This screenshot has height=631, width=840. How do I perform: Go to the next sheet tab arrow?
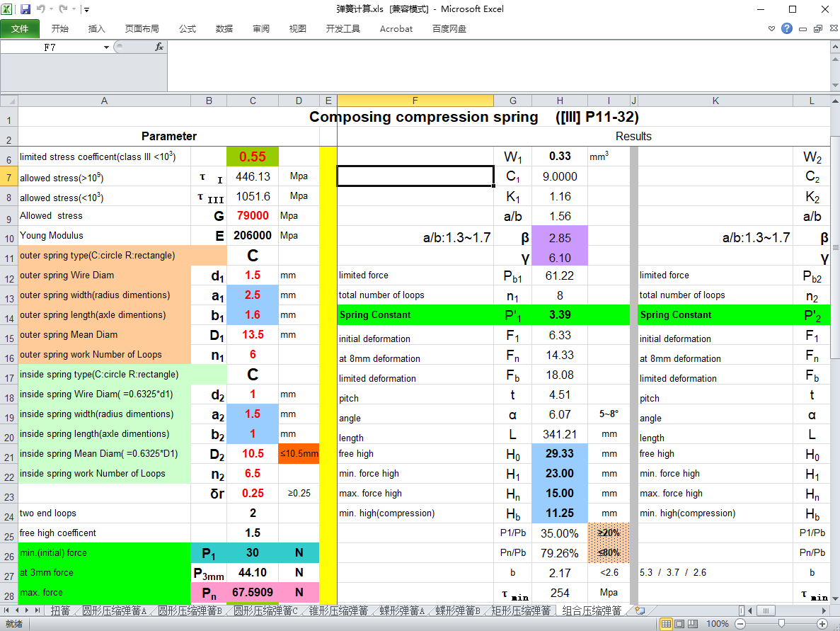(27, 610)
